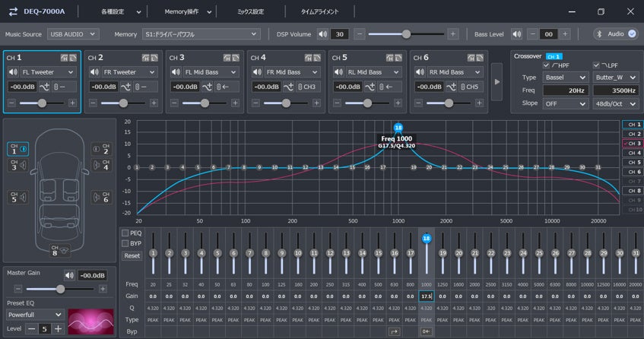Click the Bass Level speaker icon
The width and height of the screenshot is (644, 339).
517,34
